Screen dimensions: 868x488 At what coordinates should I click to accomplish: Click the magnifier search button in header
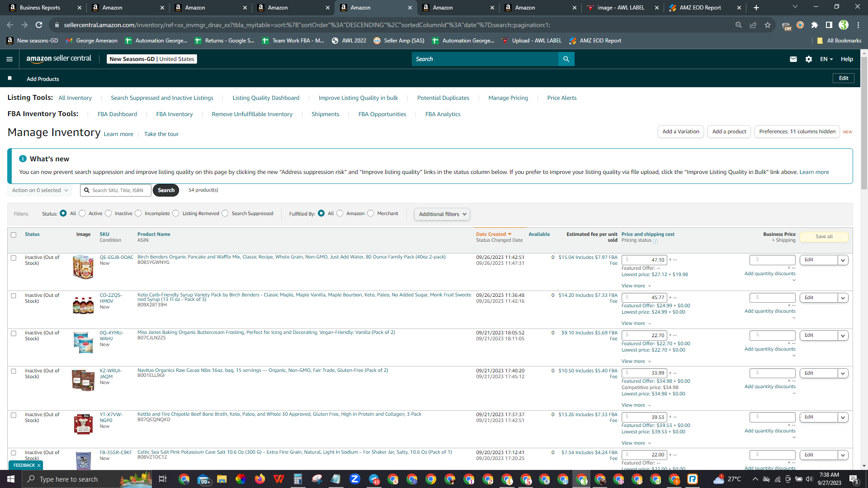[566, 59]
